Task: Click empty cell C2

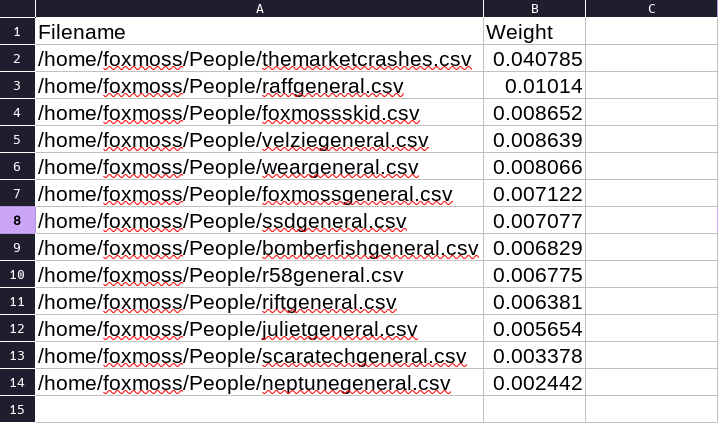Action: pyautogui.click(x=652, y=59)
